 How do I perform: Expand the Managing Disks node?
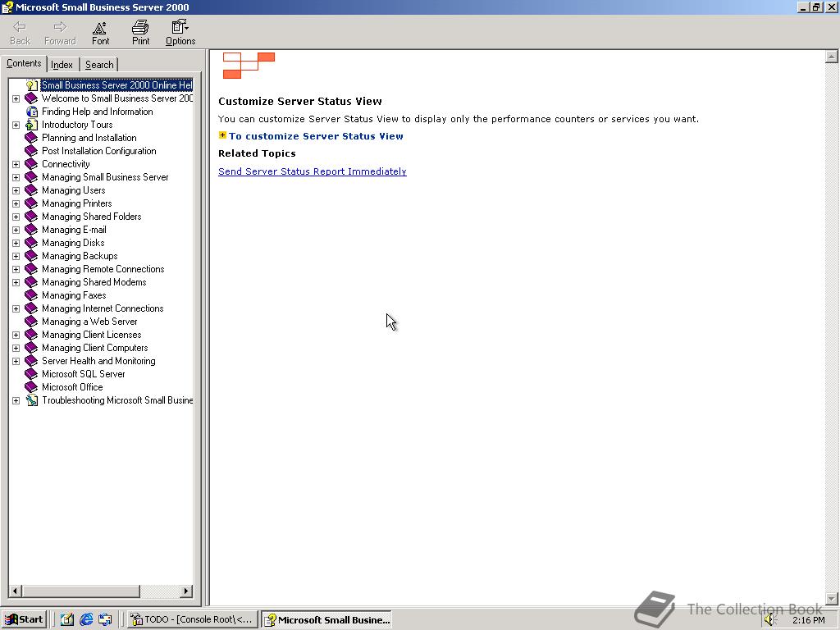[x=16, y=243]
